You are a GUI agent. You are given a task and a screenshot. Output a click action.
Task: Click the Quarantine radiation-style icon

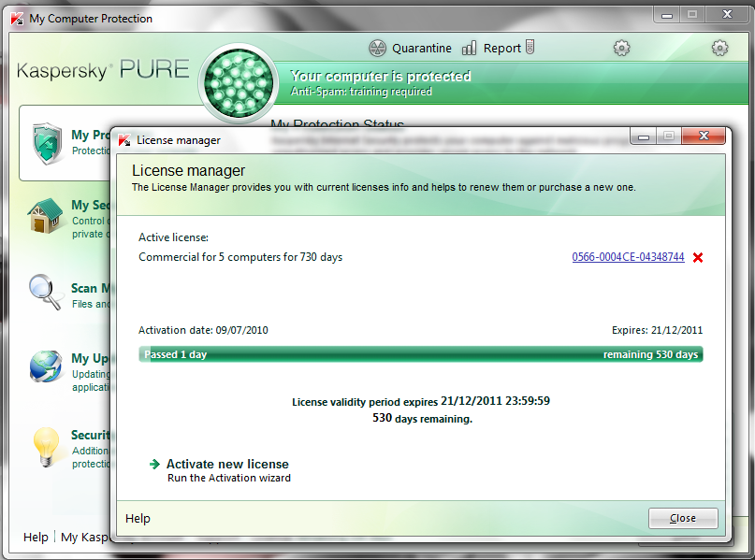click(x=378, y=48)
